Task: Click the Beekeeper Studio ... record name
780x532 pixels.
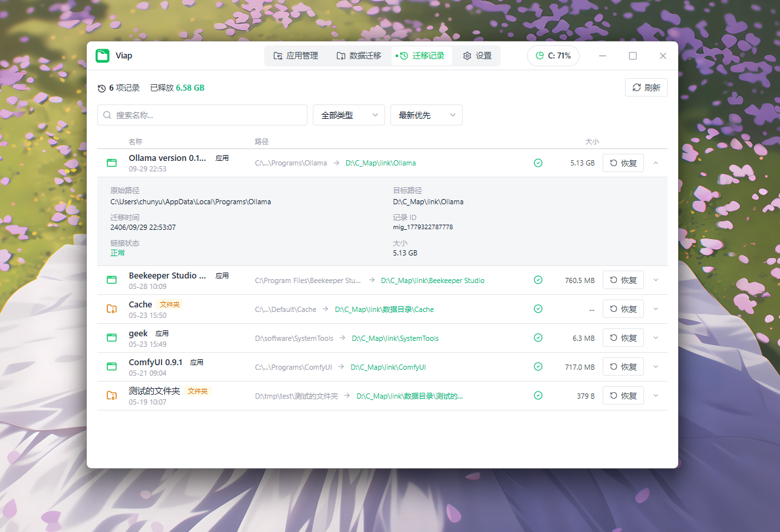Action: tap(167, 275)
